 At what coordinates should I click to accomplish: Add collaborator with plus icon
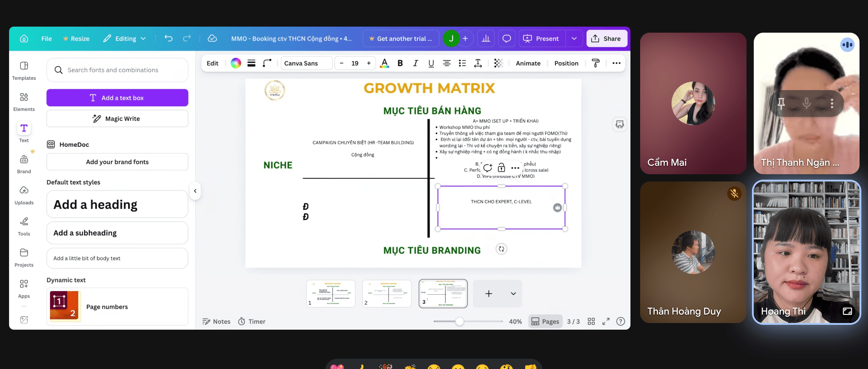click(x=465, y=39)
